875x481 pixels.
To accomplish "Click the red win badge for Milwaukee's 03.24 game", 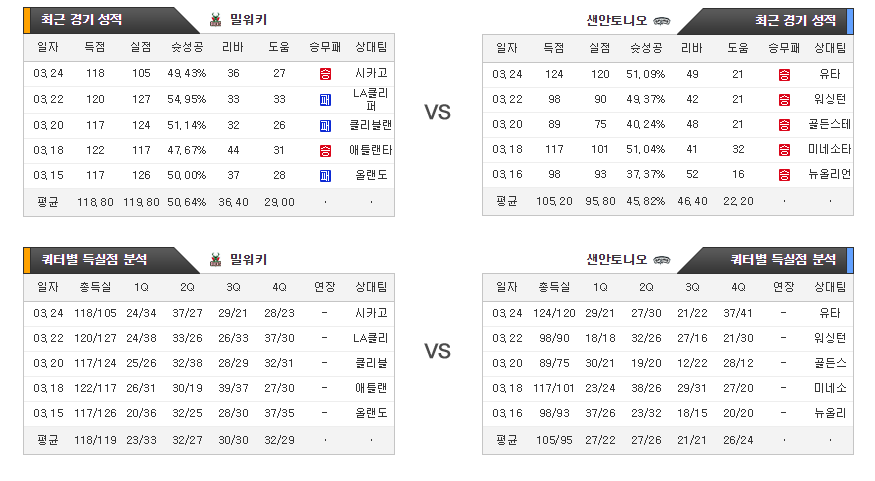I will coord(325,74).
